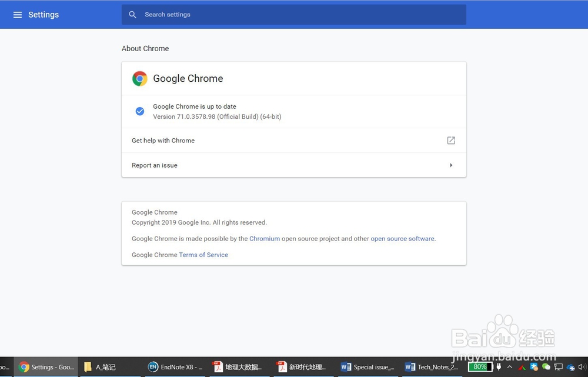Image resolution: width=588 pixels, height=377 pixels.
Task: Switch to EndNote X8 in taskbar
Action: tap(175, 367)
